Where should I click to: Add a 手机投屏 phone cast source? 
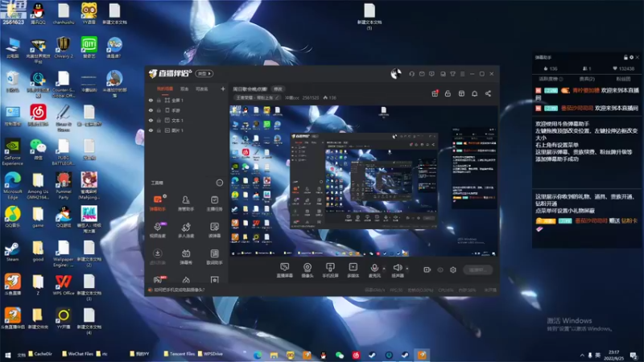coord(330,270)
